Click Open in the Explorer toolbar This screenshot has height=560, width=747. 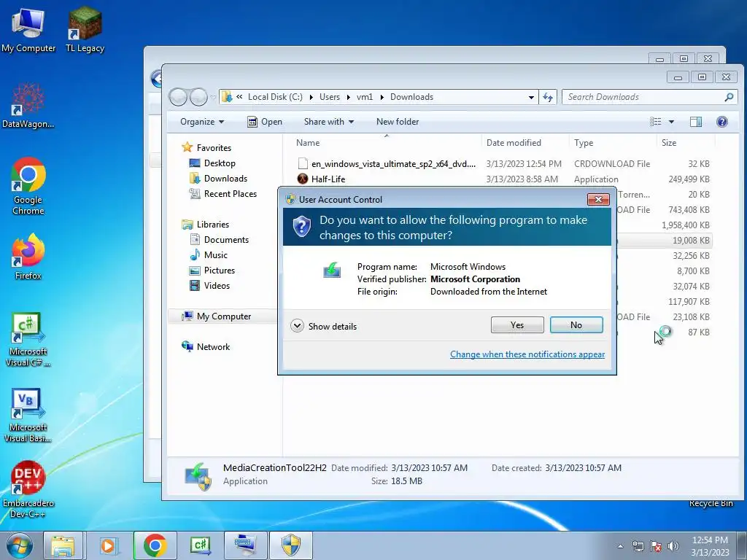coord(265,122)
